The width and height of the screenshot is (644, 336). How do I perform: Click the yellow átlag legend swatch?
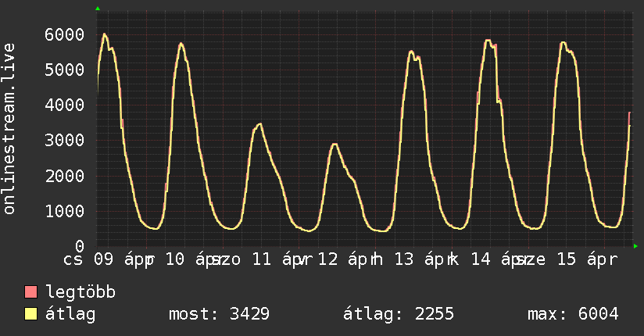30,314
